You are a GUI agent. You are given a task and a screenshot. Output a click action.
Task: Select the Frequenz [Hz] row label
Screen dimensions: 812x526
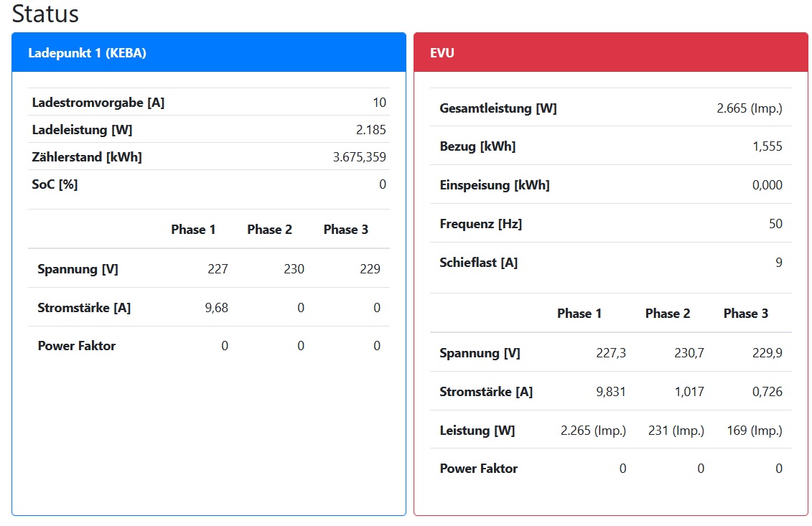[480, 224]
